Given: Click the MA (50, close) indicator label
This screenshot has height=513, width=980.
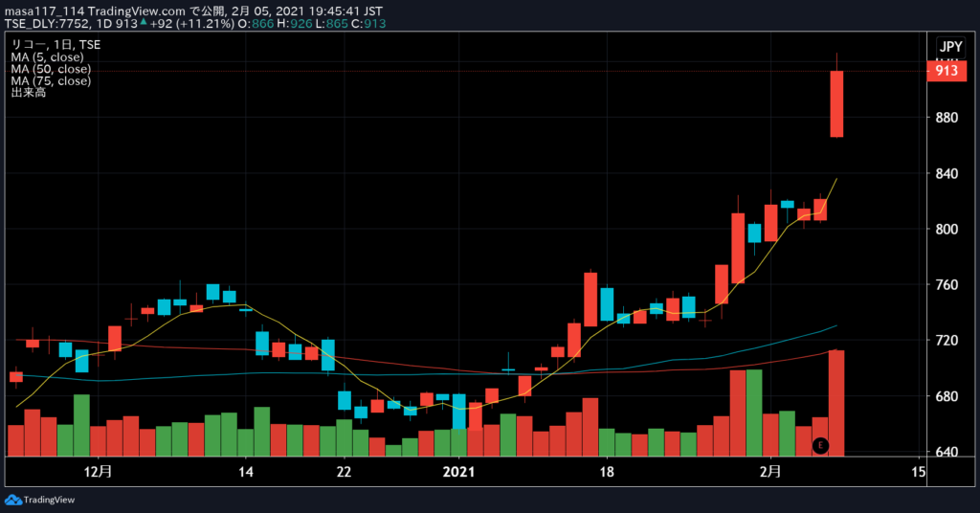Looking at the screenshot, I should click(51, 69).
